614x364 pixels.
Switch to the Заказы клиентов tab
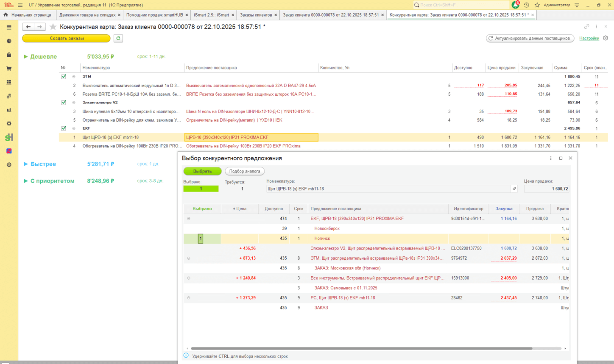[x=256, y=15]
